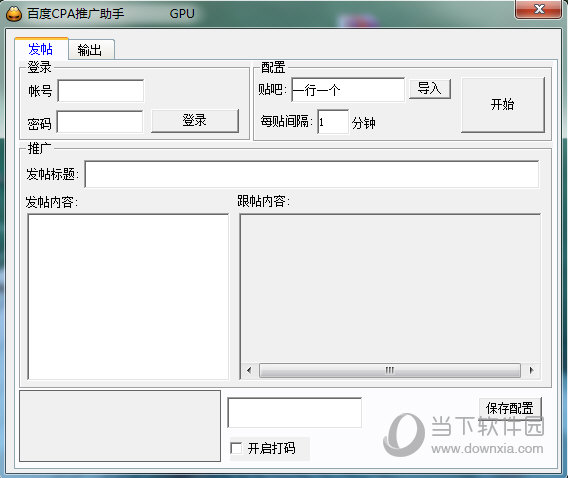
Task: Click inside the 发帖内容 text area
Action: [x=128, y=296]
